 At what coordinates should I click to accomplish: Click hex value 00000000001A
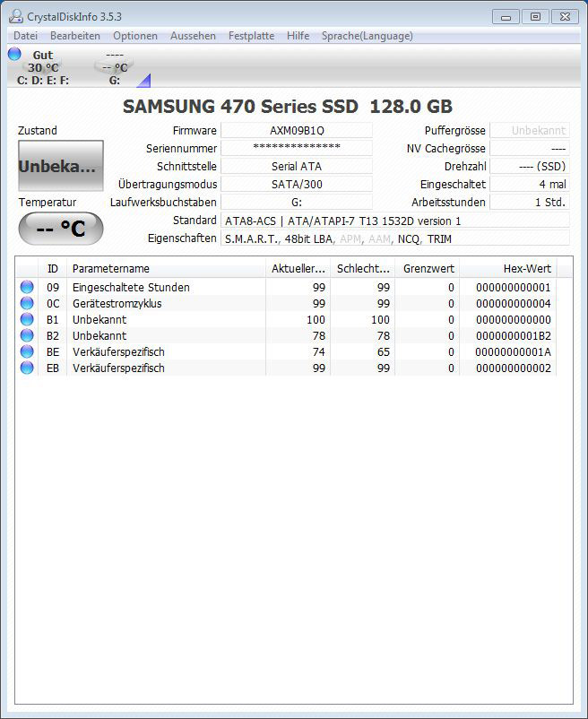click(514, 351)
